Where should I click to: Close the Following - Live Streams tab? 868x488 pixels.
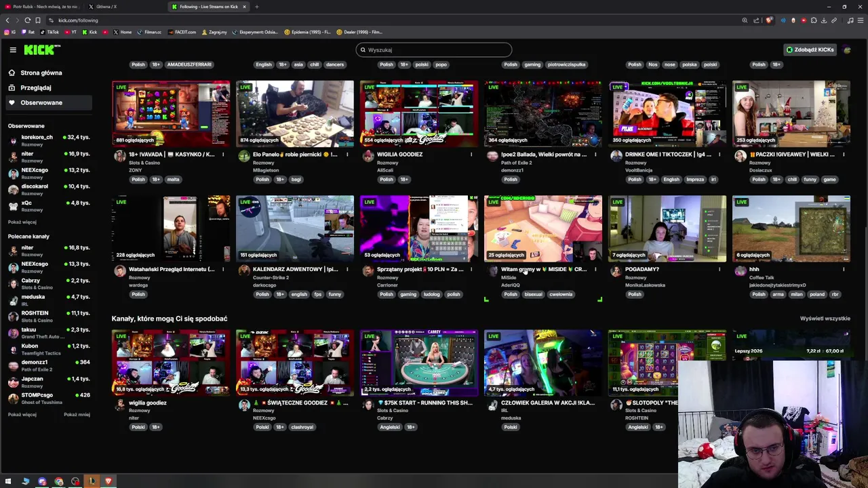[x=244, y=7]
